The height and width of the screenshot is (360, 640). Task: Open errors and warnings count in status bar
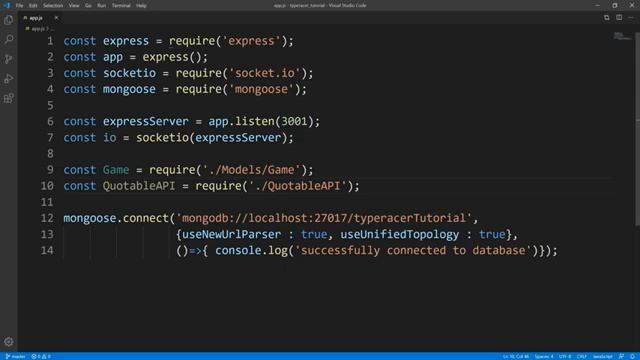(x=41, y=356)
